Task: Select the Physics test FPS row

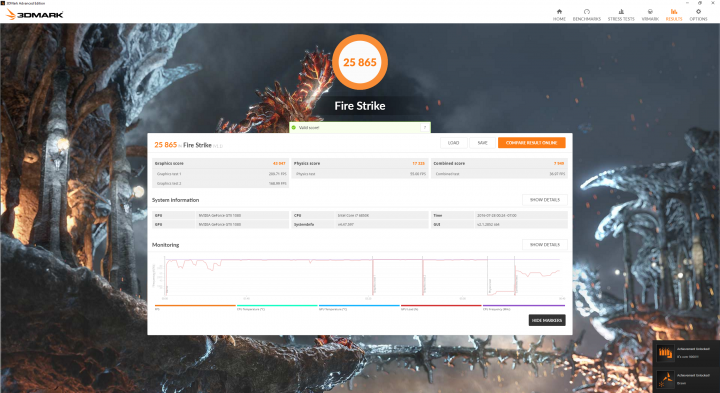Action: click(x=360, y=174)
